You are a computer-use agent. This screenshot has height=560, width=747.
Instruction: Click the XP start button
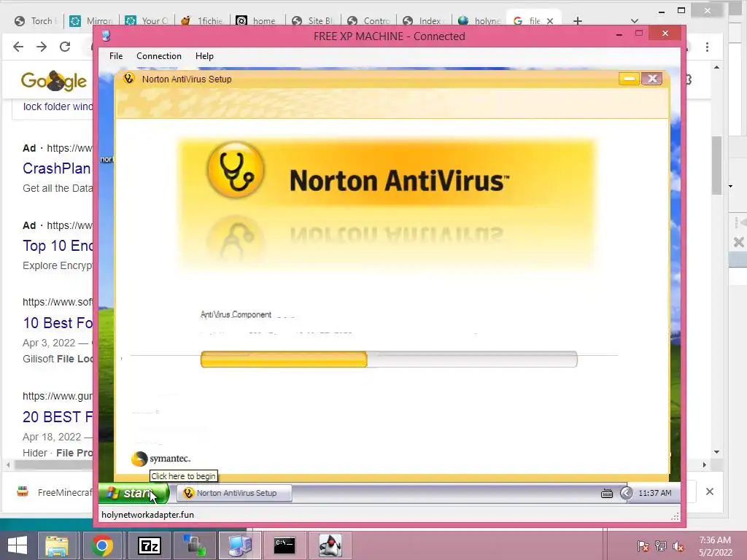134,493
